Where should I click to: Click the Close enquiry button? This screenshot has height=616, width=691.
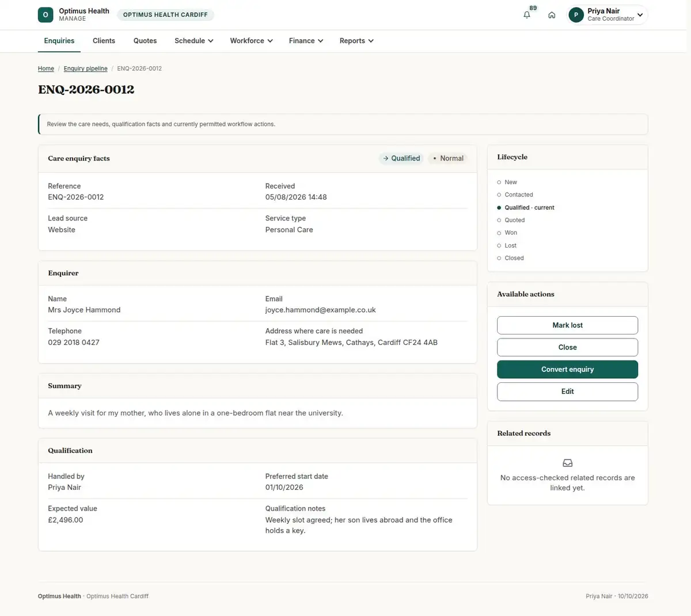pos(568,347)
